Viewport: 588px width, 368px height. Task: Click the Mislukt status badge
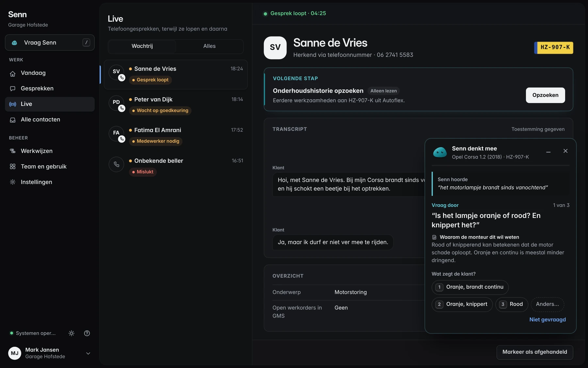pos(143,172)
